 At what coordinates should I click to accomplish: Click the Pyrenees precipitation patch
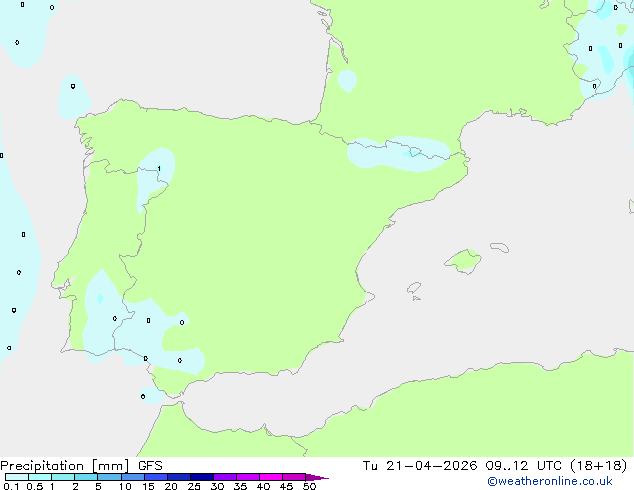pos(399,154)
